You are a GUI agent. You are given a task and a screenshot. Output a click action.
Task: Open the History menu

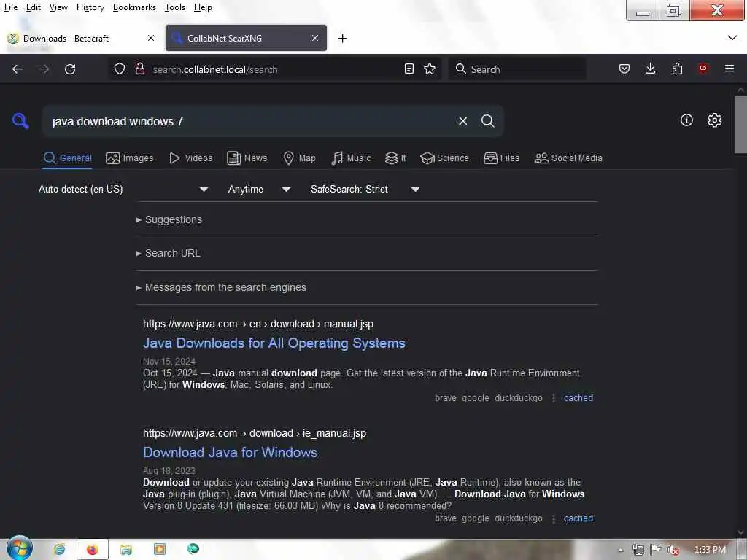click(90, 7)
